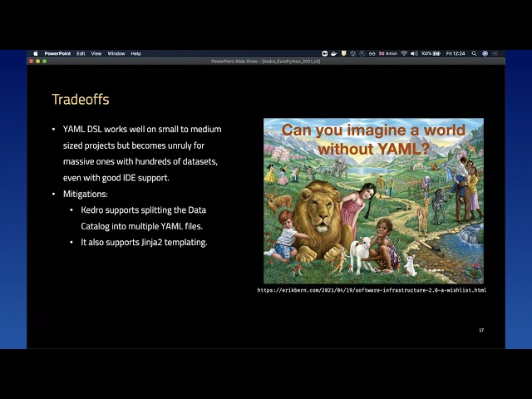This screenshot has height=399, width=532.
Task: Open the Edit menu
Action: (x=81, y=53)
